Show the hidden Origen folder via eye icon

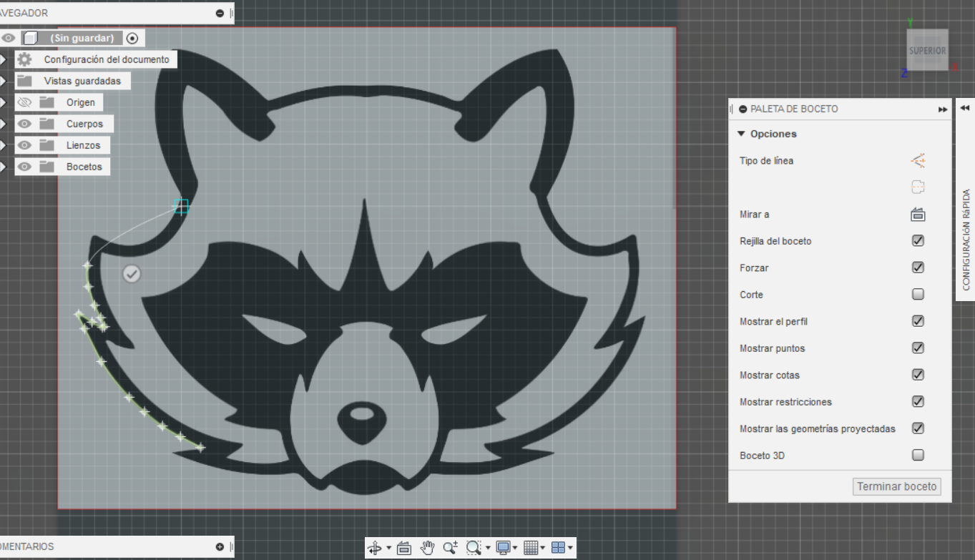[25, 102]
